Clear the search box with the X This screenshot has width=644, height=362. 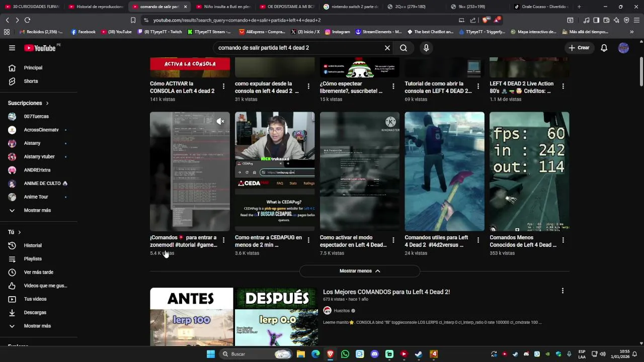pos(387,48)
